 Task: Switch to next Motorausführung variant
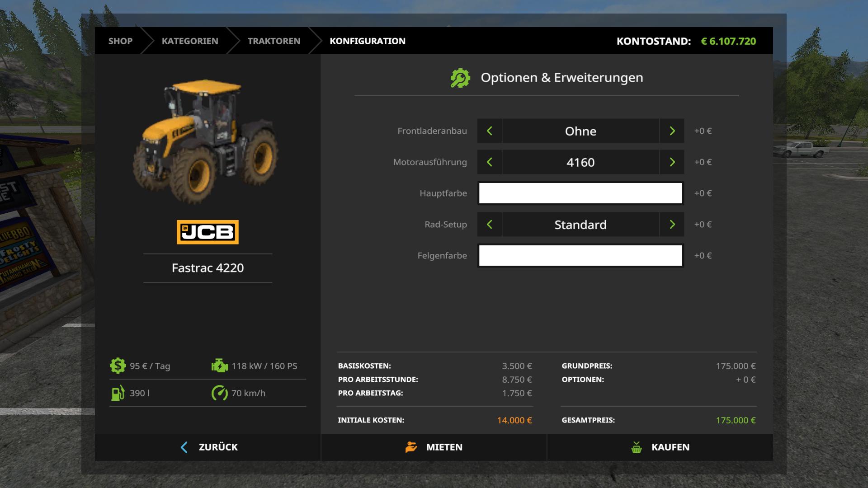(x=672, y=162)
